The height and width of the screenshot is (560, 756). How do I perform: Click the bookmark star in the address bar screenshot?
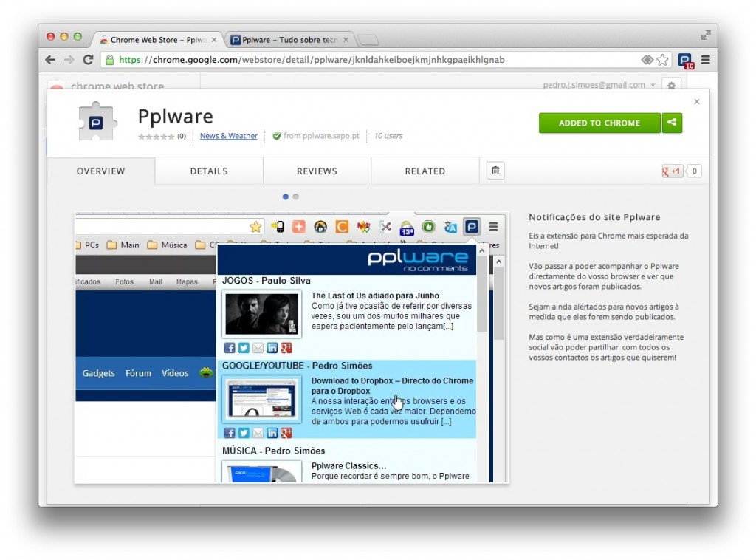coord(255,227)
